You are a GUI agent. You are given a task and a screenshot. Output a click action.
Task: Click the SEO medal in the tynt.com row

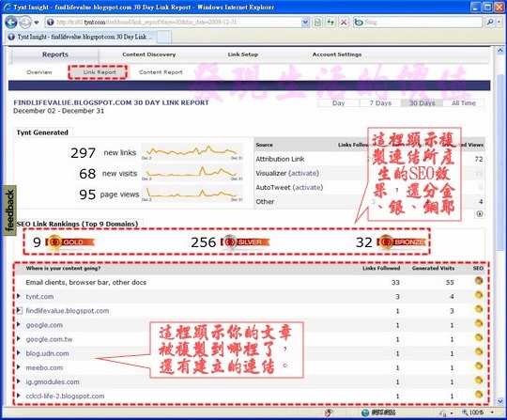[479, 295]
